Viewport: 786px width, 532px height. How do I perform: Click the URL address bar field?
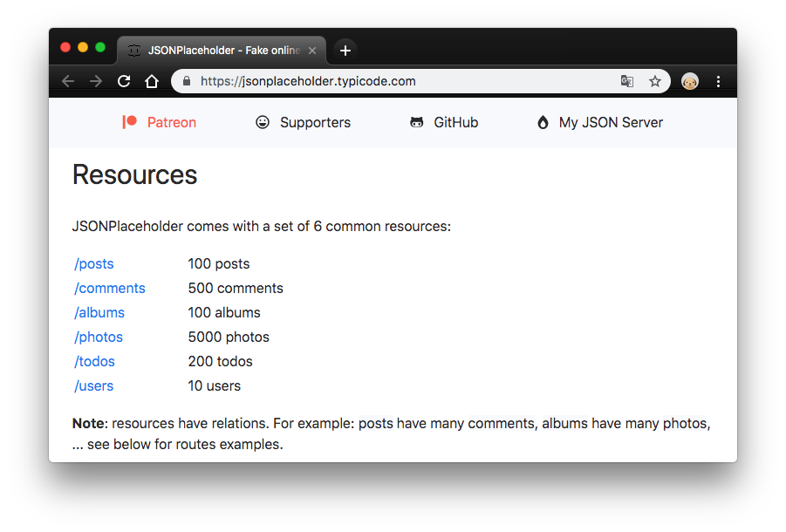tap(393, 81)
